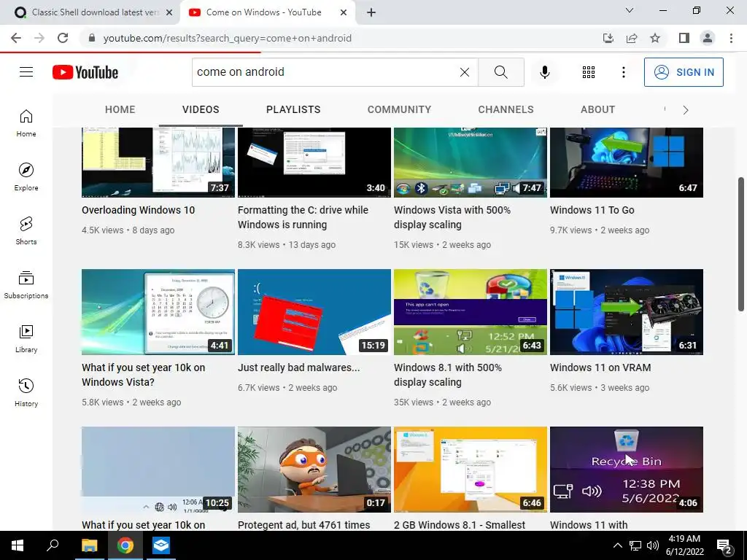The height and width of the screenshot is (560, 747).
Task: Open Explore in the sidebar
Action: [26, 177]
